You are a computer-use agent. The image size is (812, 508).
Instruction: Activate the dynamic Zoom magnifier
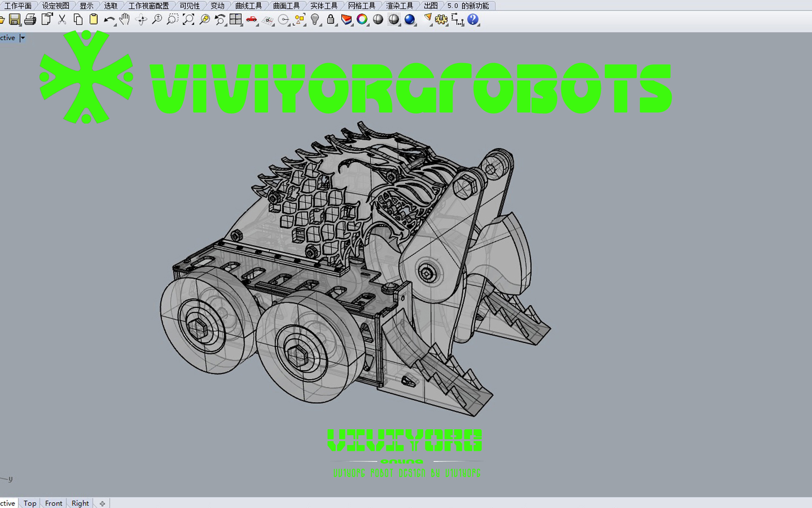[158, 19]
